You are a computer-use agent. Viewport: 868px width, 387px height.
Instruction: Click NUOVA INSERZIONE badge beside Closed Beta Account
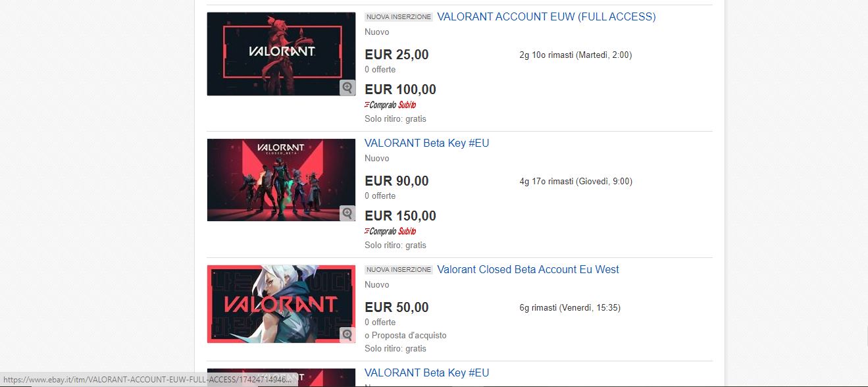(399, 270)
